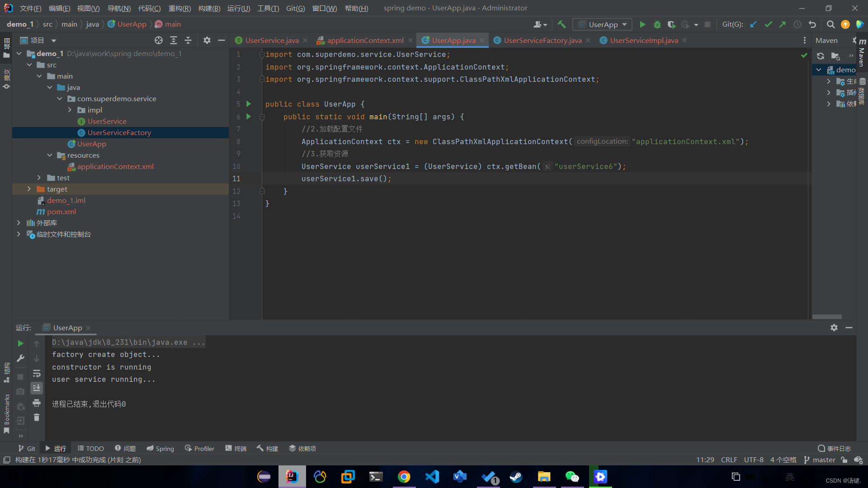The image size is (868, 488).
Task: Rerun UserApp in run panel
Action: click(20, 343)
